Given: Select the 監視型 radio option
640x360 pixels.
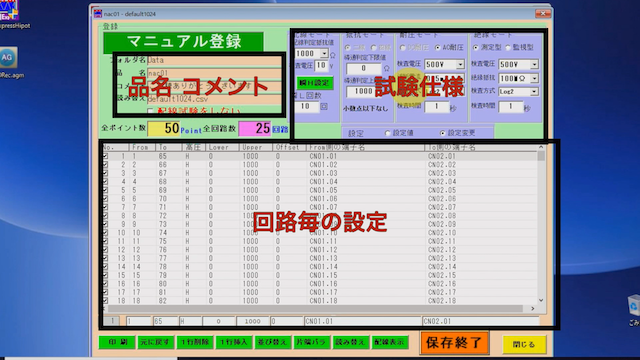Looking at the screenshot, I should coord(508,47).
